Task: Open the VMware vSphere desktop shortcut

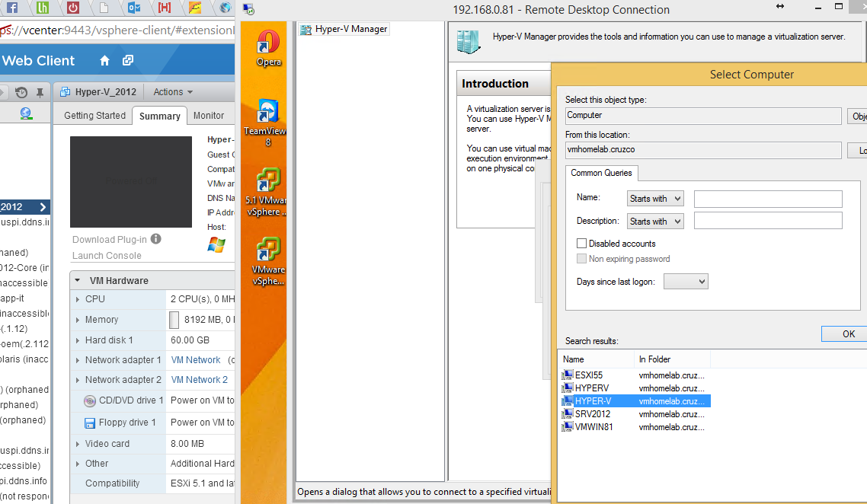Action: coord(268,261)
